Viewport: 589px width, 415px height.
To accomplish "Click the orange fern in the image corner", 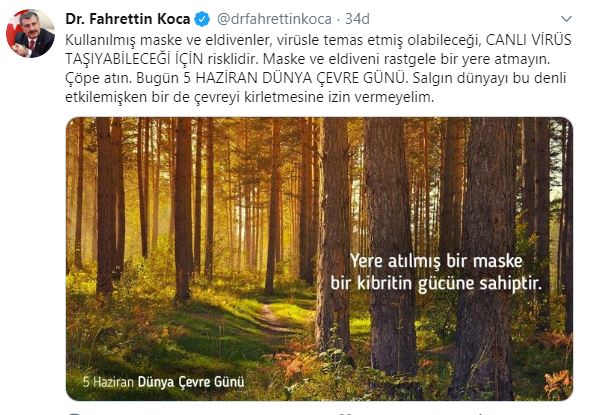I will (558, 384).
